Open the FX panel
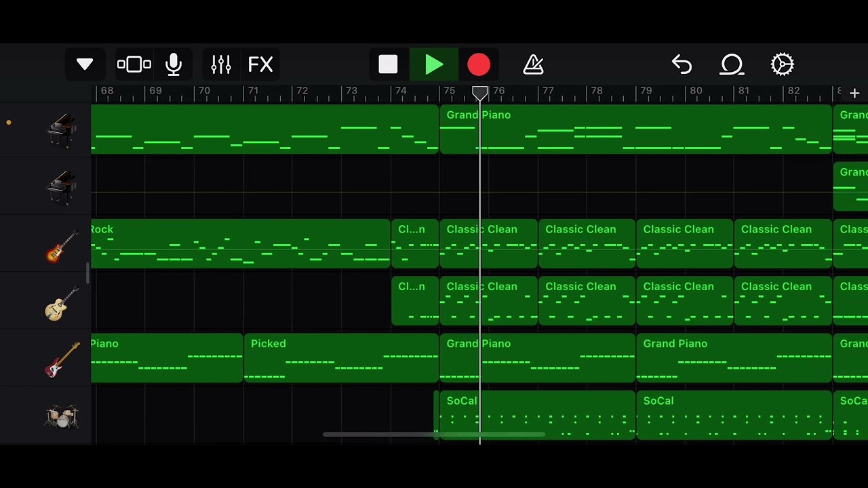The image size is (868, 488). [260, 64]
